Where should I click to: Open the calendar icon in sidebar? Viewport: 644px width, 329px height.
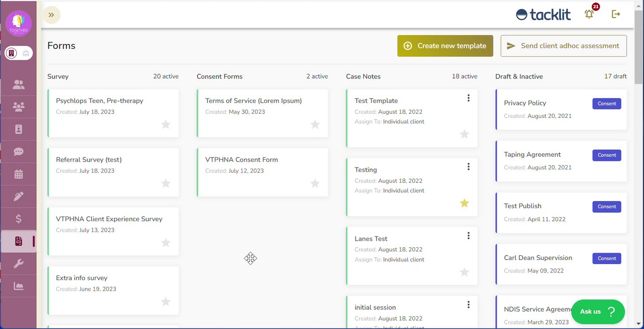pos(19,174)
